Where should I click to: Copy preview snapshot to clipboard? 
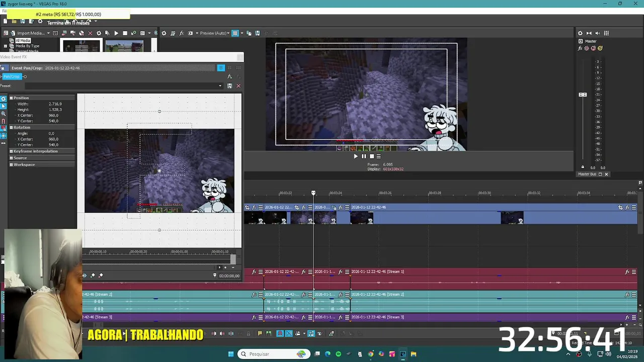[249, 33]
